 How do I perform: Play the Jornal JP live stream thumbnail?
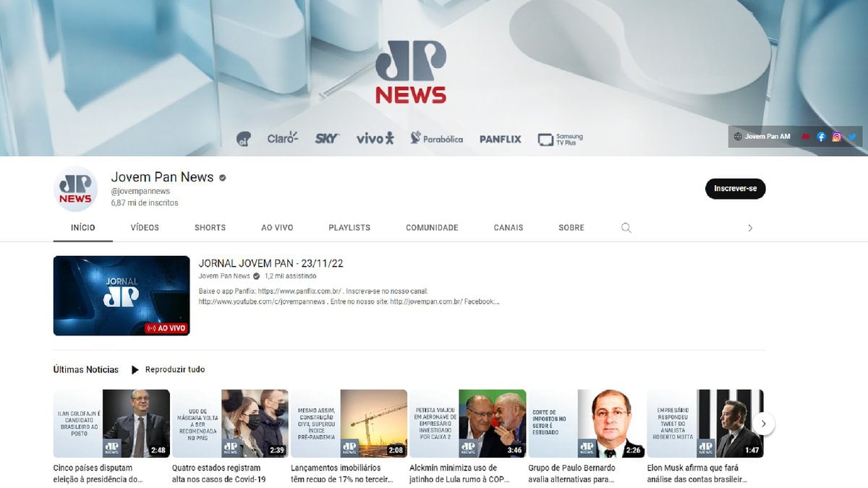click(122, 296)
